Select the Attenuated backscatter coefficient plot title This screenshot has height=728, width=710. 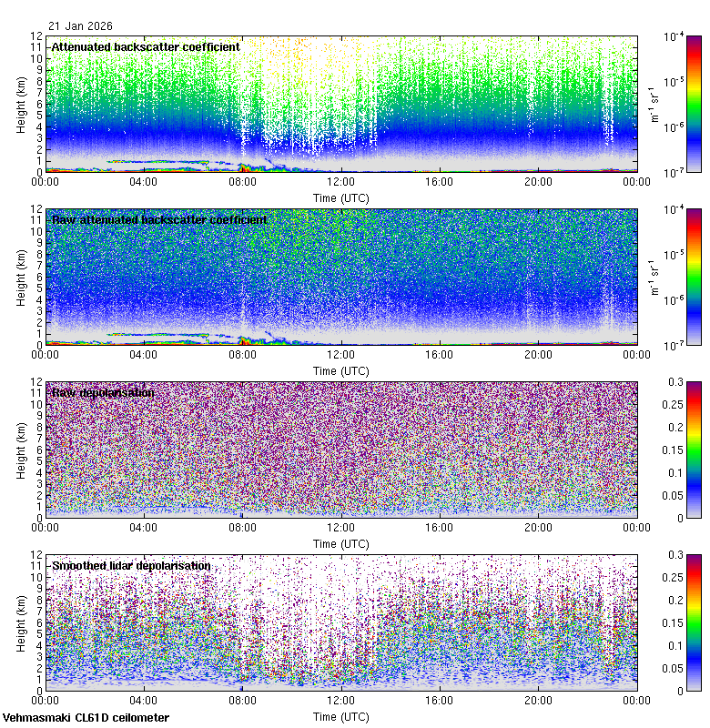(x=146, y=46)
